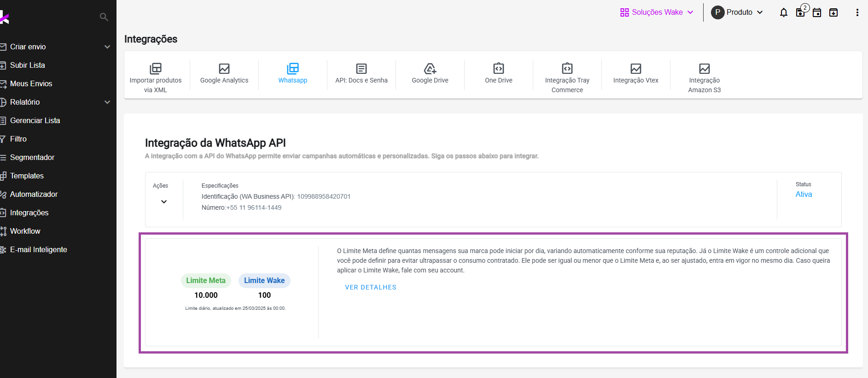Click the Limite diário updated date text
Image resolution: width=868 pixels, height=378 pixels.
(235, 308)
